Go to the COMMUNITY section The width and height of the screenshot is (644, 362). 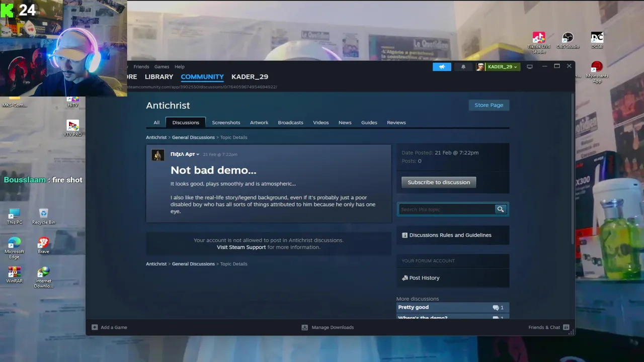click(x=202, y=76)
